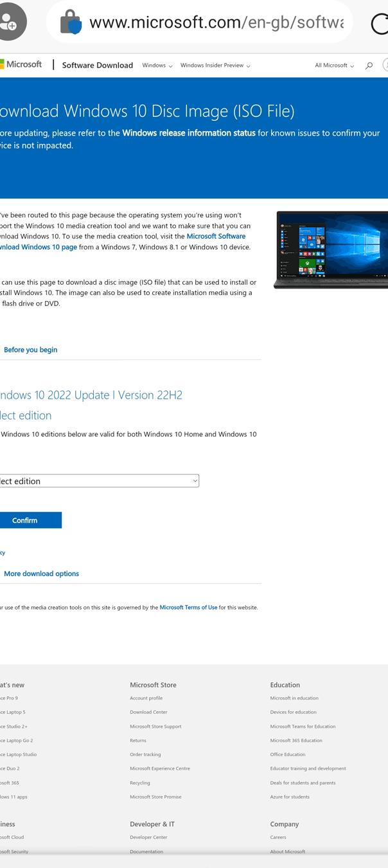
Task: Open the Select edition dropdown
Action: tap(100, 481)
